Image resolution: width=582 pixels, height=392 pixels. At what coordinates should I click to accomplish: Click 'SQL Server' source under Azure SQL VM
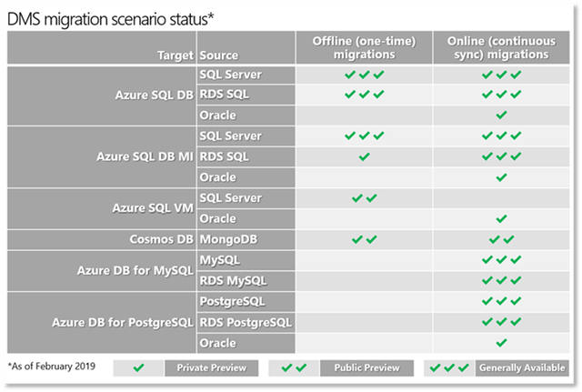tap(246, 198)
